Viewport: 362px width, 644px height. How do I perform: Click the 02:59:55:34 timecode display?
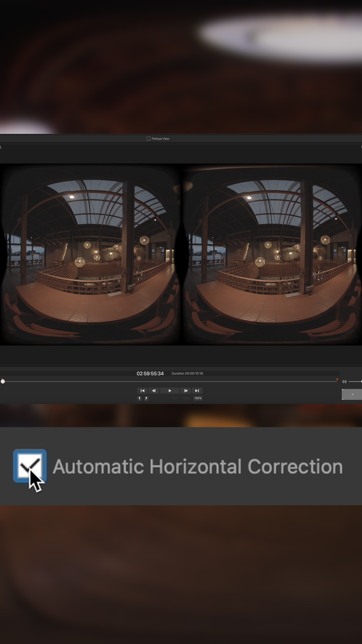coord(150,373)
